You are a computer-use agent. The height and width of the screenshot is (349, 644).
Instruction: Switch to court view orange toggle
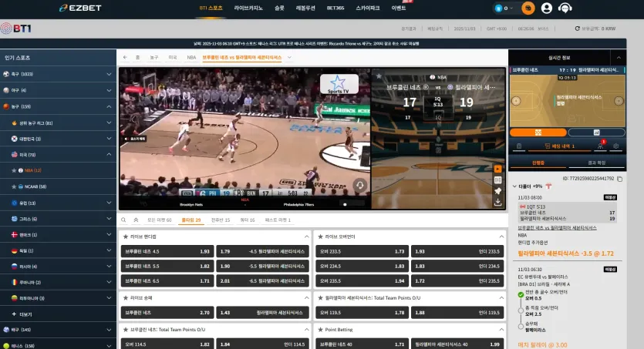tap(538, 133)
